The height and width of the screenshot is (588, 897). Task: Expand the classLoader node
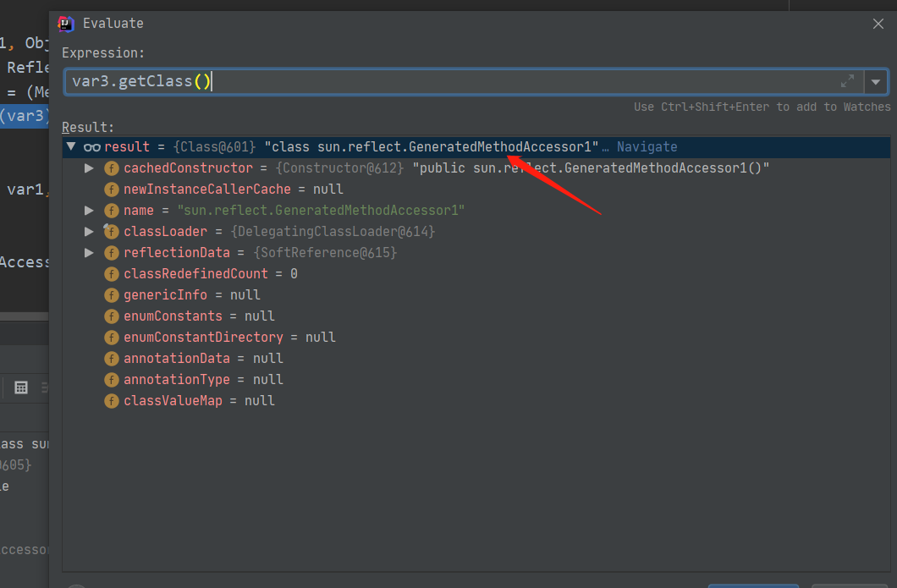pyautogui.click(x=89, y=232)
